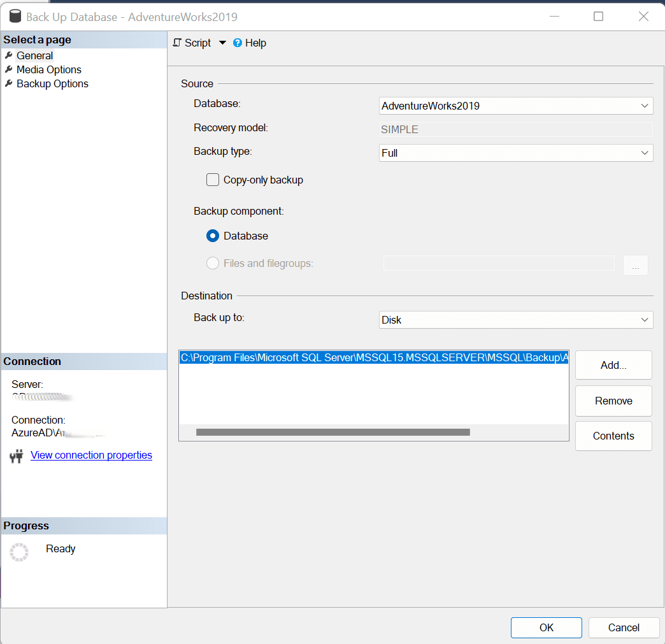Viewport: 665px width, 644px height.
Task: Click the Remove button
Action: [613, 401]
